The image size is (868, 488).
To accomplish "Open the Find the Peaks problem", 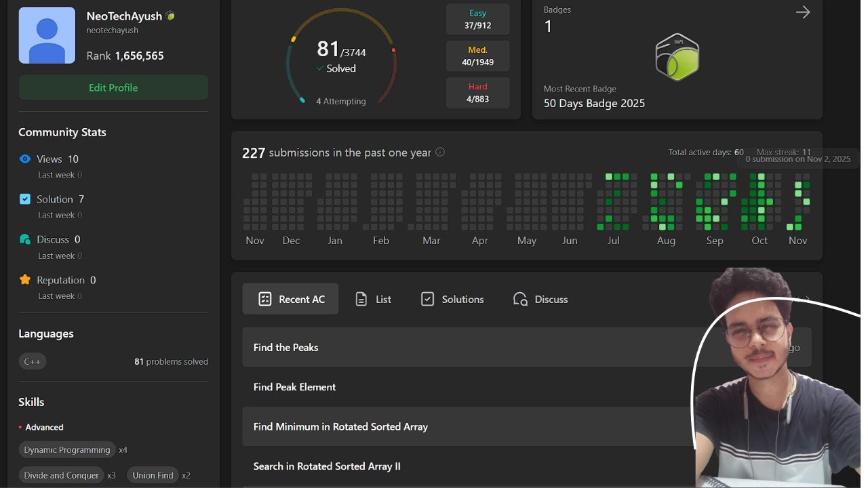I will click(x=527, y=347).
